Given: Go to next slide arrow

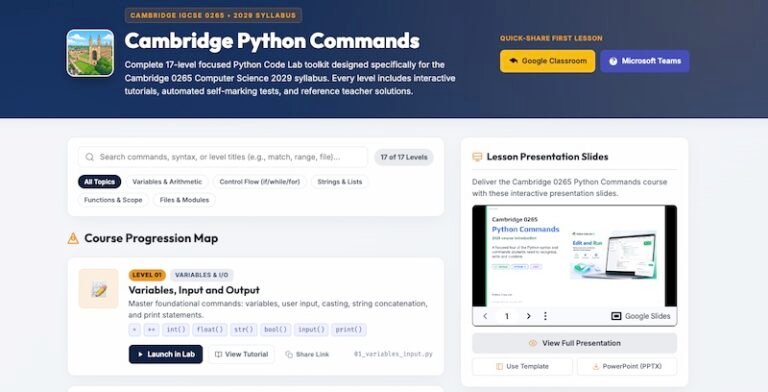Looking at the screenshot, I should [528, 317].
